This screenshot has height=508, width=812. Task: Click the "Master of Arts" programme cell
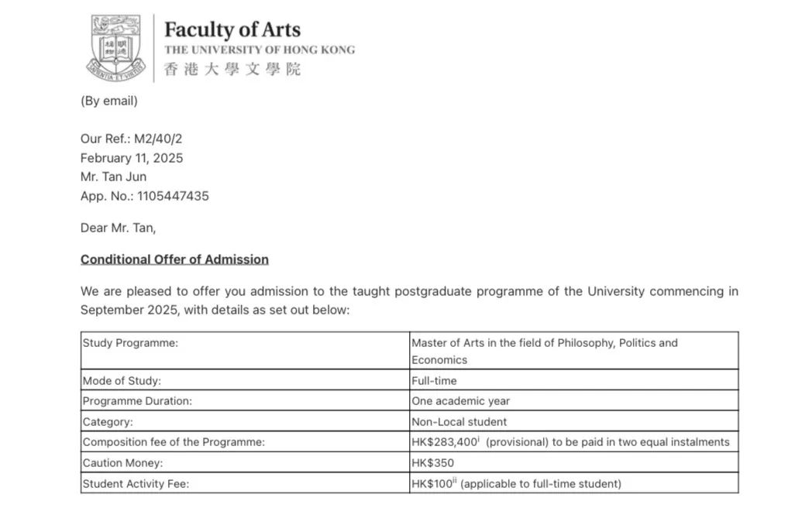(x=544, y=351)
